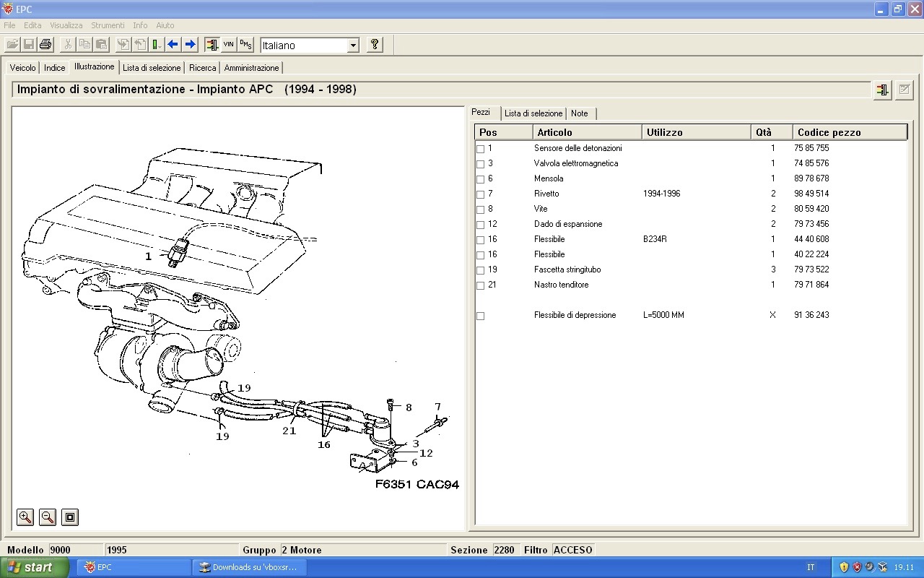This screenshot has height=578, width=924.
Task: Open the Info menu
Action: click(140, 25)
